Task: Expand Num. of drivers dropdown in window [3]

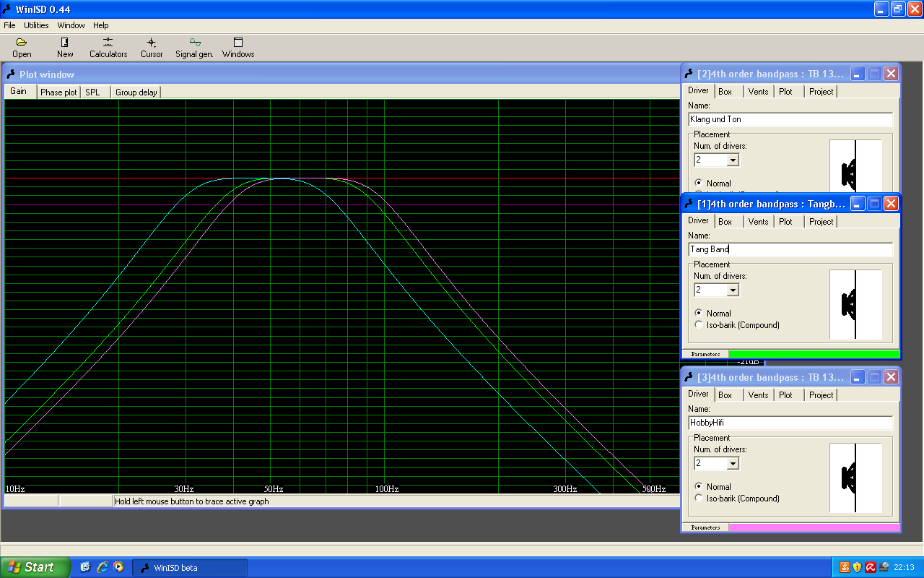Action: [x=733, y=464]
